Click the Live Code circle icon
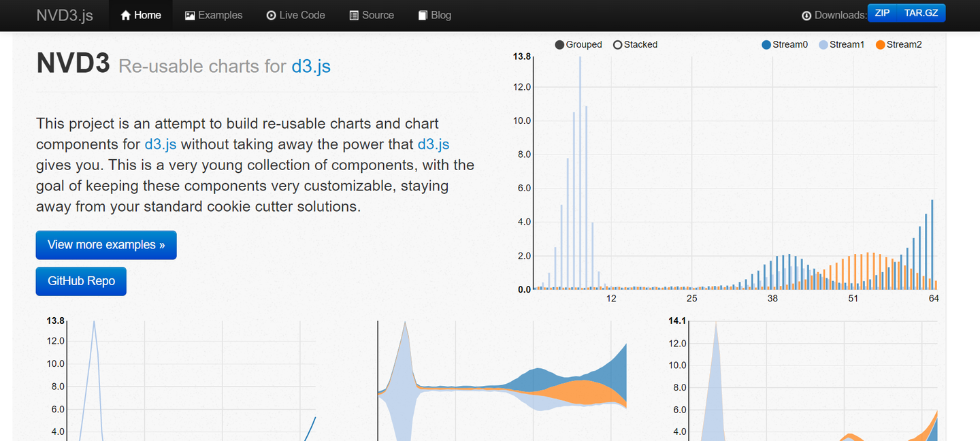Screen dimensions: 980x441 click(x=271, y=16)
